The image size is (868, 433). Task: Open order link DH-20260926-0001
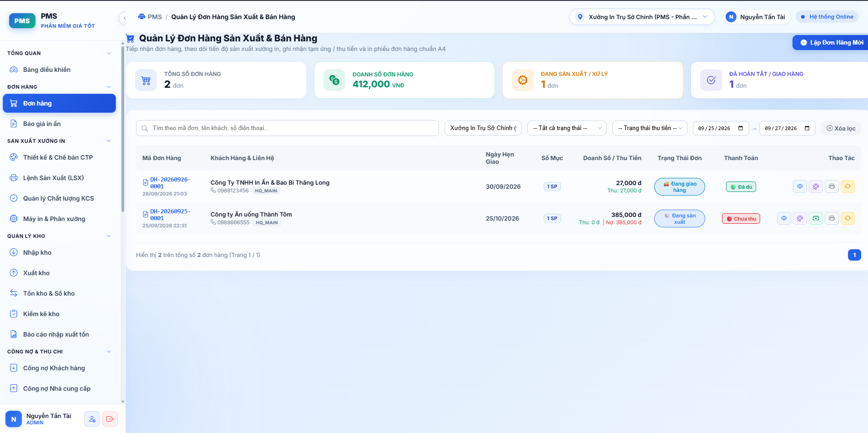(x=170, y=183)
